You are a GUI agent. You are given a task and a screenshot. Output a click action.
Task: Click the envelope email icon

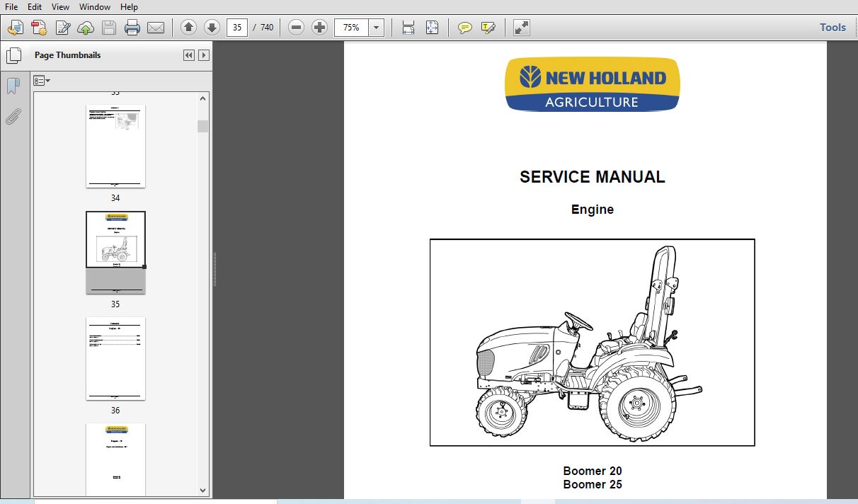tap(156, 28)
